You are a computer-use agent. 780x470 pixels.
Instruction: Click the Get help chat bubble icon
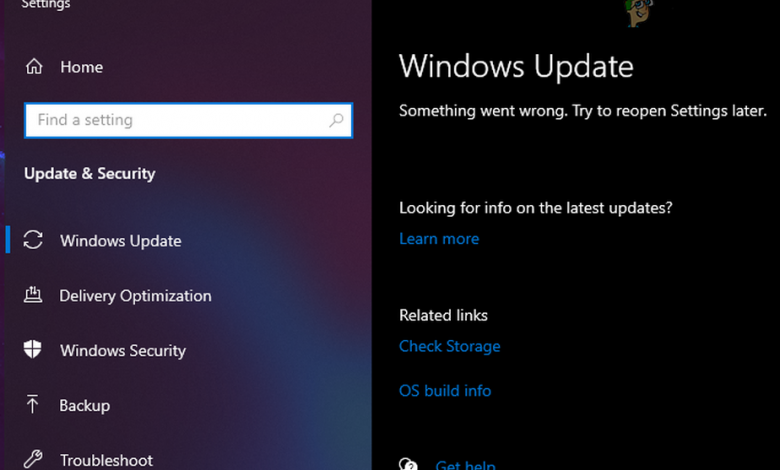(x=408, y=464)
